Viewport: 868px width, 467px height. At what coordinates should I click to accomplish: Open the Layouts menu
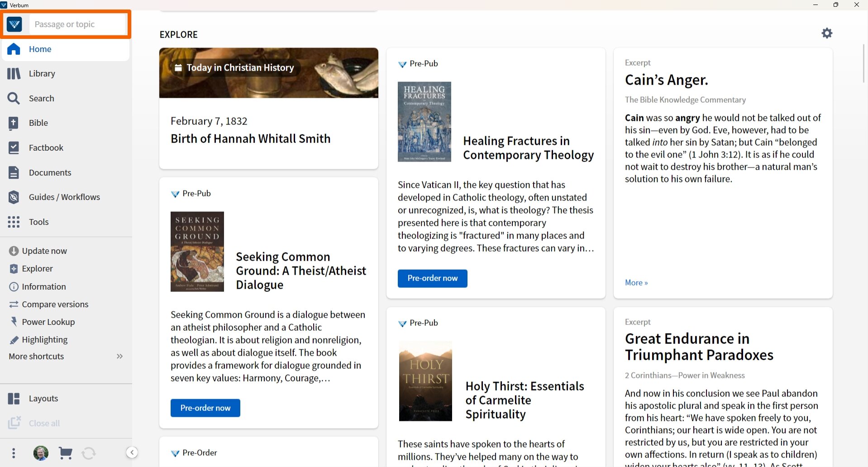point(43,399)
